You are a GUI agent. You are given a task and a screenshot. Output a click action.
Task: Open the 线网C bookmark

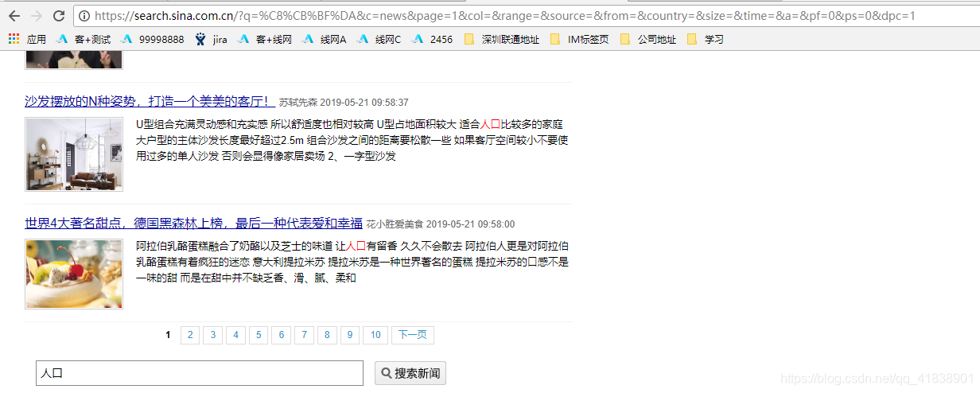(379, 39)
